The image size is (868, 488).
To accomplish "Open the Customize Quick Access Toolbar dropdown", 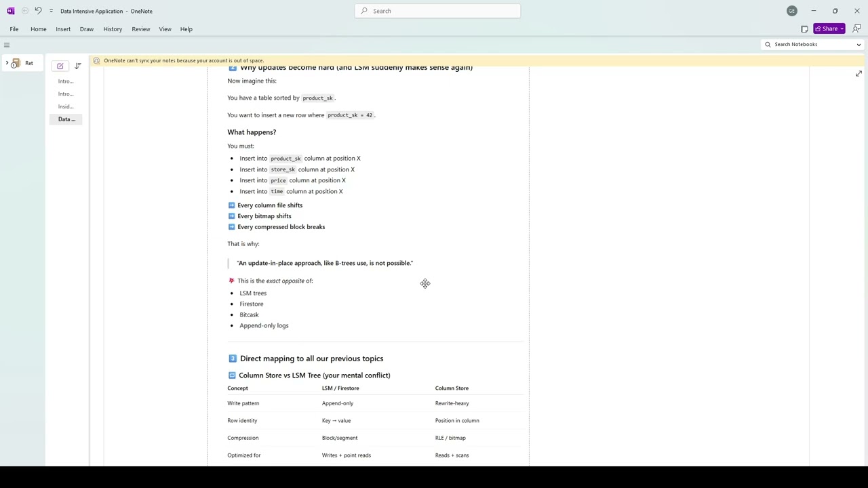I will [51, 11].
